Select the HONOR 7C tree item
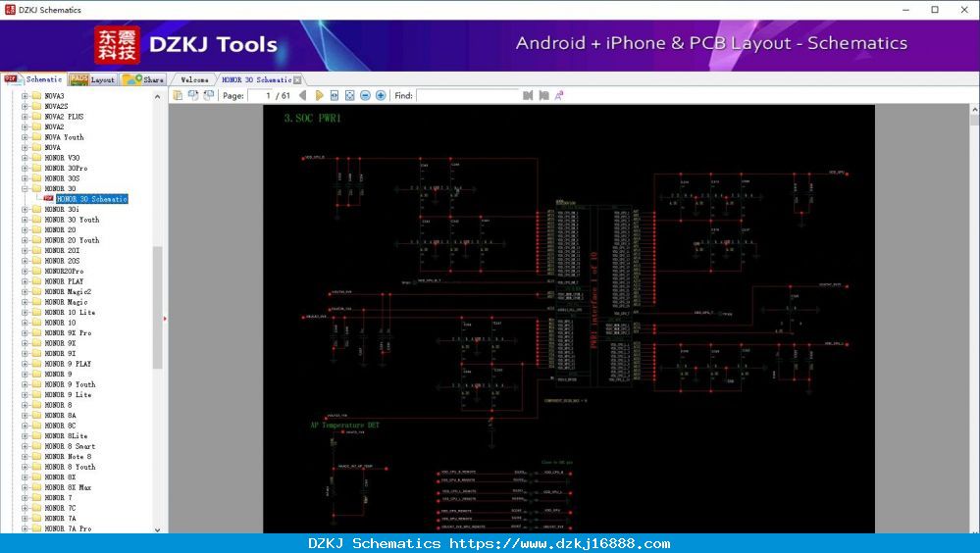This screenshot has width=980, height=553. 60,508
